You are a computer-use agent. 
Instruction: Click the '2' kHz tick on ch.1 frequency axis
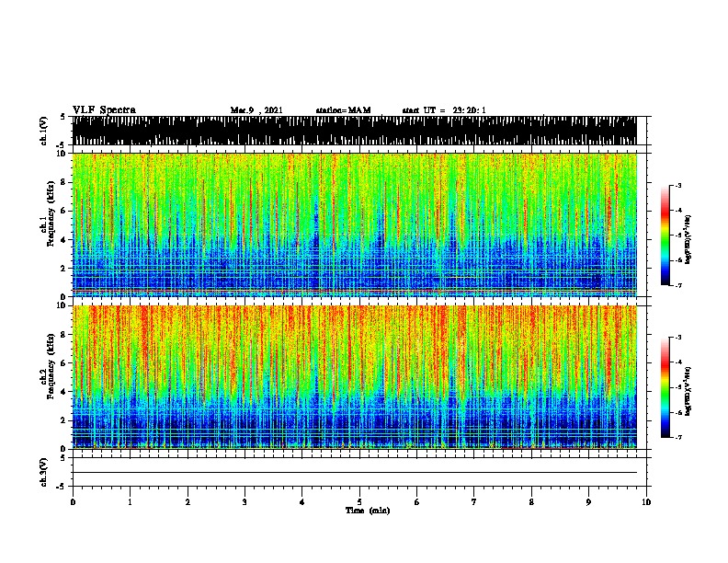point(64,268)
